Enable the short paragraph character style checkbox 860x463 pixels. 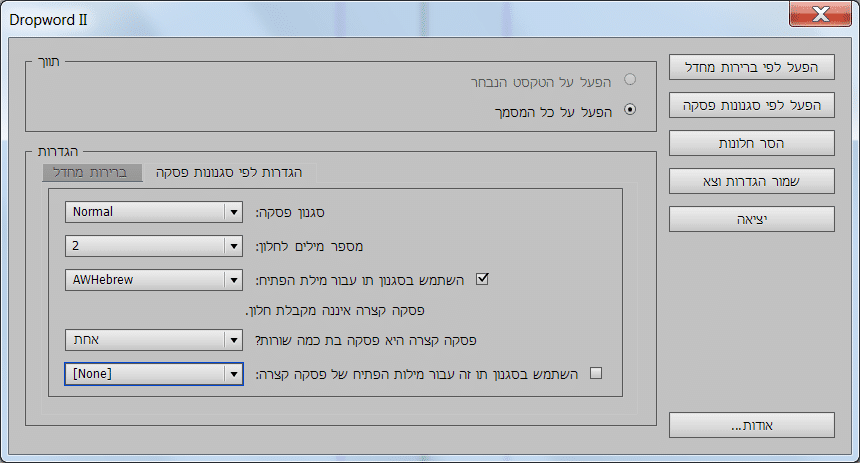(597, 373)
